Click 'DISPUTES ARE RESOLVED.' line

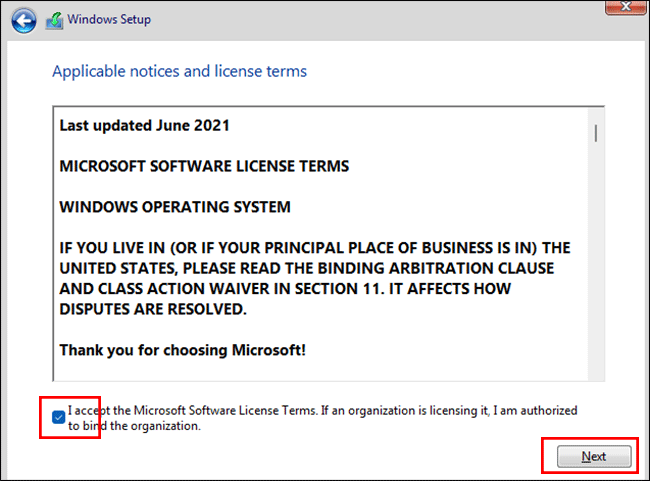click(153, 309)
